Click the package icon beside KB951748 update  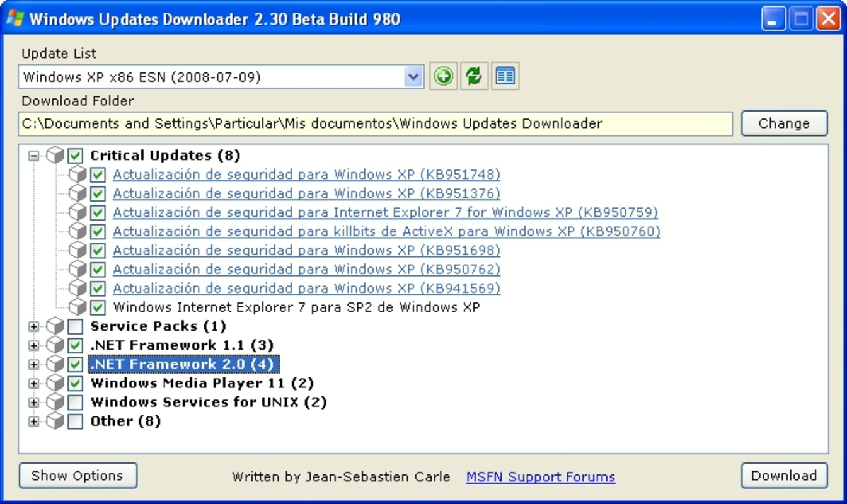coord(78,175)
